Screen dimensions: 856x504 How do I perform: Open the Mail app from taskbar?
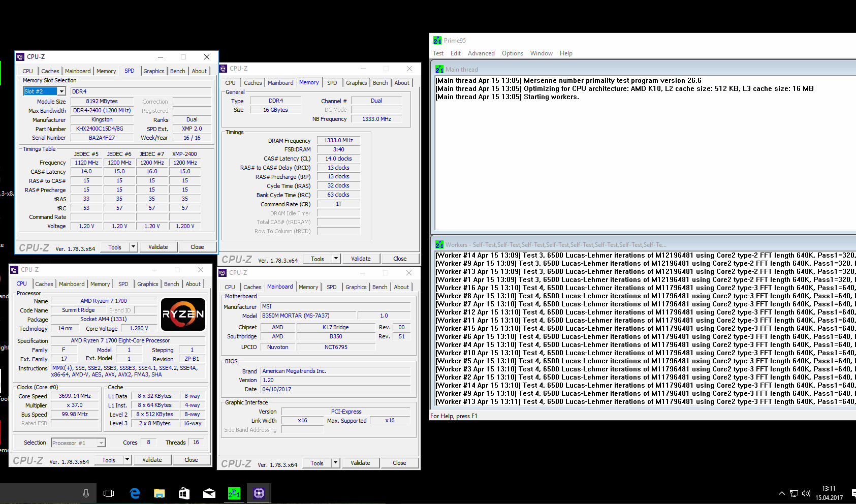(209, 493)
